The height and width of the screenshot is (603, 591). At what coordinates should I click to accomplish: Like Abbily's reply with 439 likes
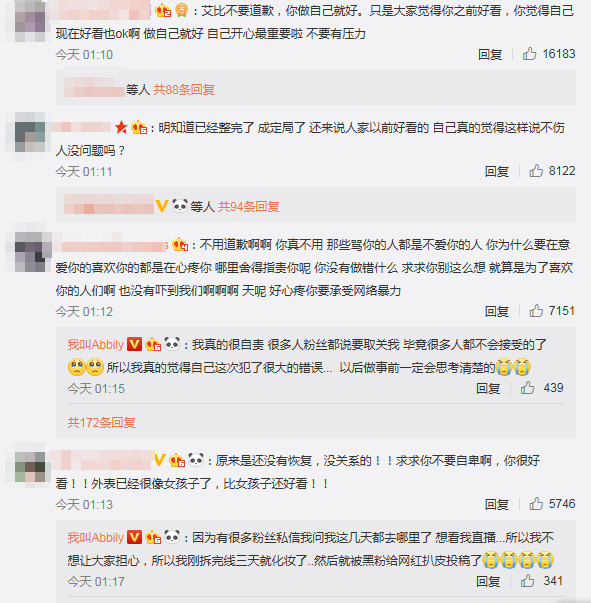pyautogui.click(x=528, y=388)
